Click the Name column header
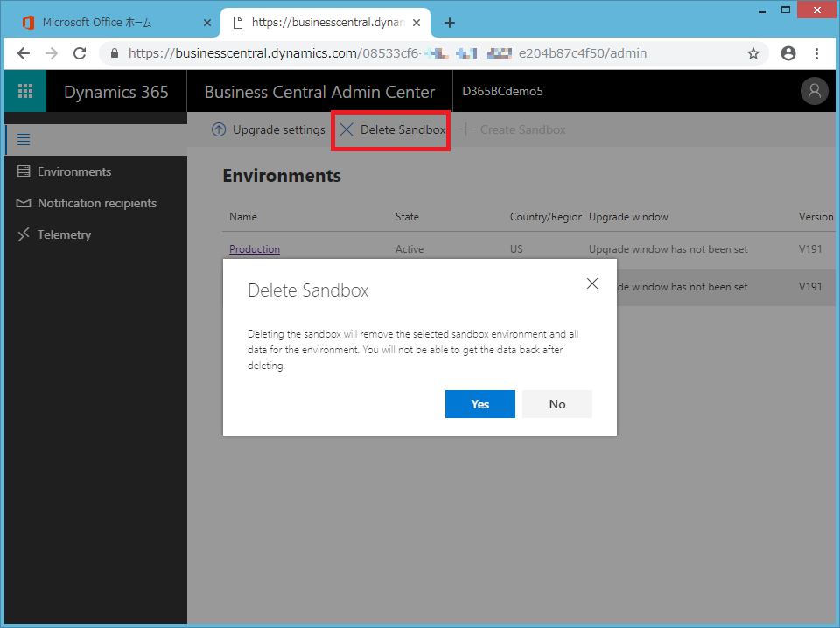This screenshot has height=628, width=840. [x=243, y=217]
